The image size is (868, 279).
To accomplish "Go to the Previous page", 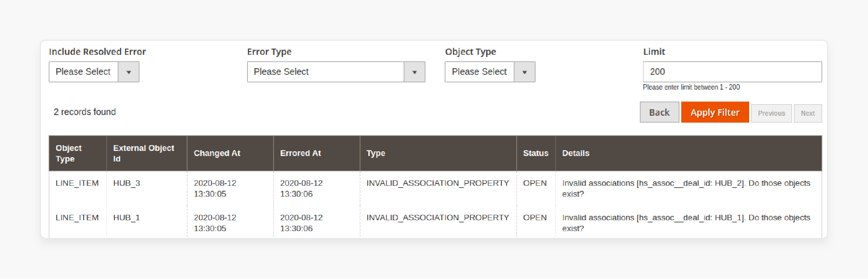I will (x=771, y=113).
